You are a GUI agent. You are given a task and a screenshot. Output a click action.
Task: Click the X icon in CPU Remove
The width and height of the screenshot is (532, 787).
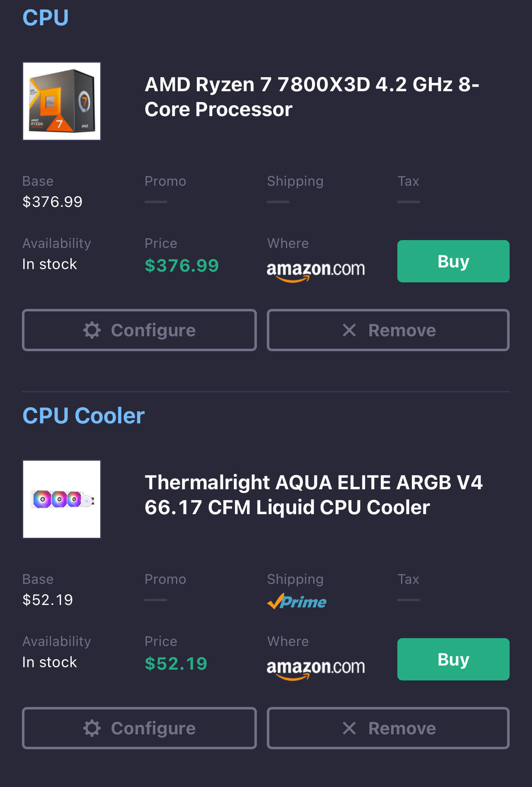click(349, 330)
